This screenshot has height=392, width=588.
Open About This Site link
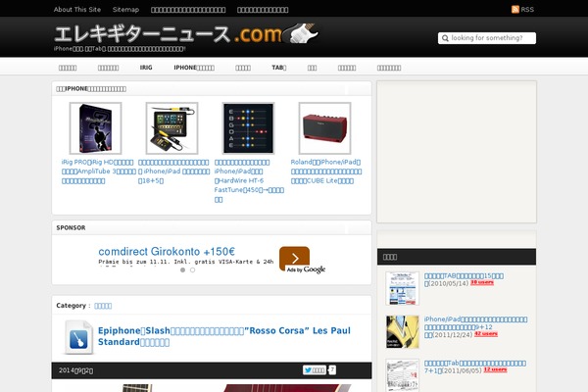tap(77, 10)
